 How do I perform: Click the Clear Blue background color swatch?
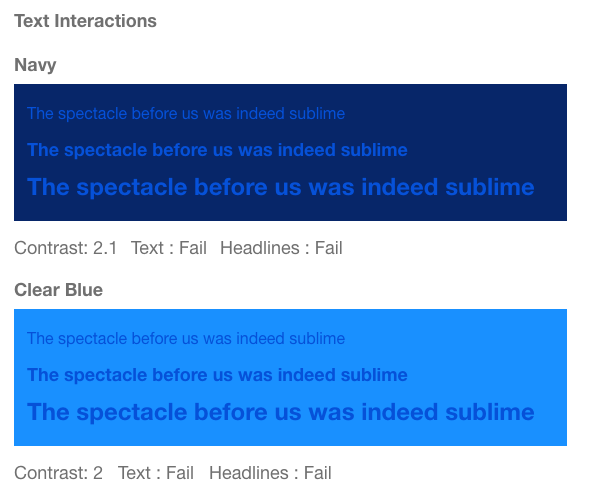290,378
